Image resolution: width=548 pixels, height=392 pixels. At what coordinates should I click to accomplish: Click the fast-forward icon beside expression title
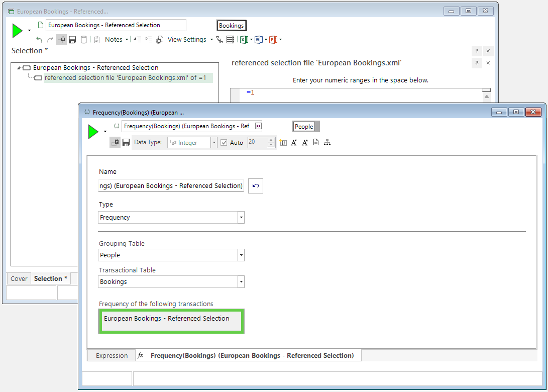[258, 126]
